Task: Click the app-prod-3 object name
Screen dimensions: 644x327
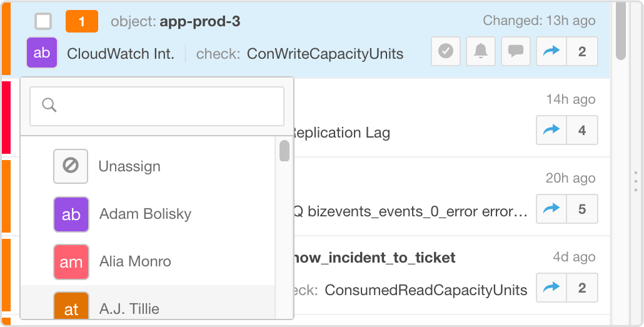Action: tap(200, 21)
